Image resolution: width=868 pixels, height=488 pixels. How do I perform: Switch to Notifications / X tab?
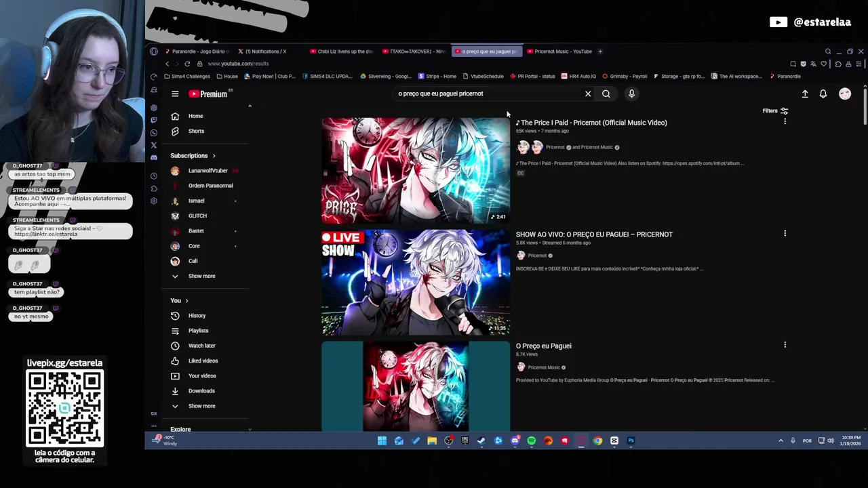coord(266,52)
